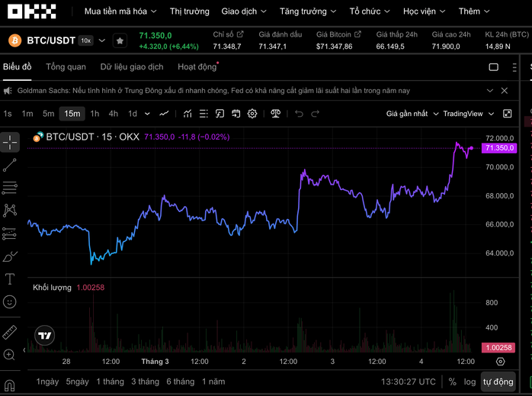Set chart range to 3 tháng
Viewport: 532px width, 396px height.
145,382
